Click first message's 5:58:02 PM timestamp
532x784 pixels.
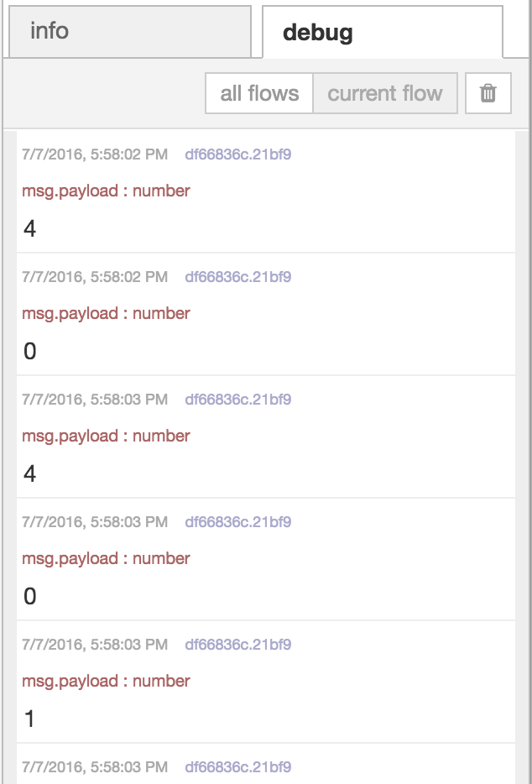(95, 154)
